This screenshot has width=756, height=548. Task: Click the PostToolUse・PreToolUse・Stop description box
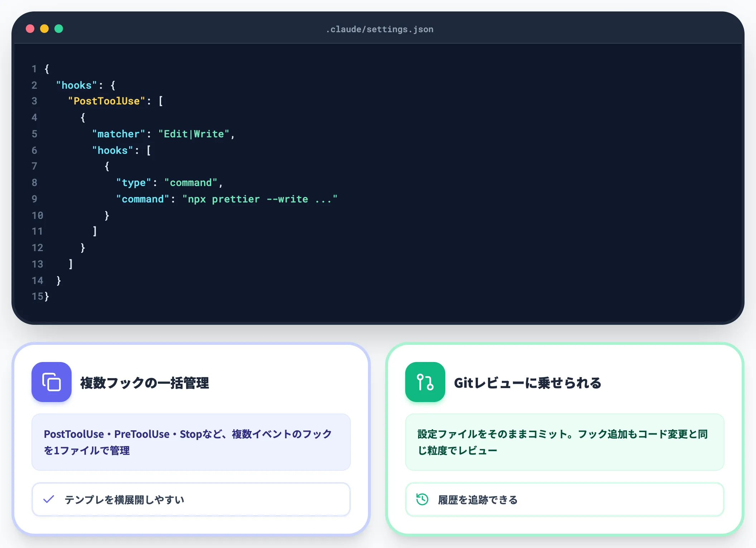[x=191, y=442]
